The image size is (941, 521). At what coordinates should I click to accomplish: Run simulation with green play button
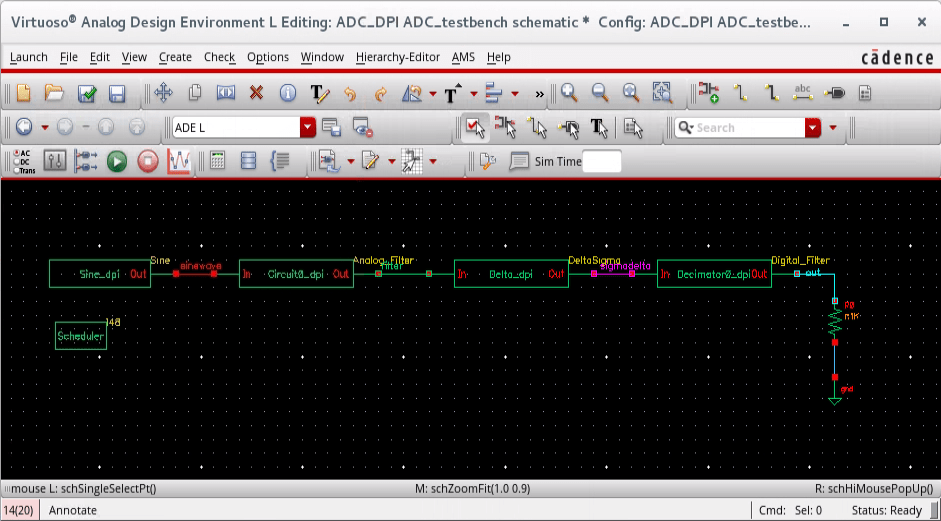[x=117, y=161]
